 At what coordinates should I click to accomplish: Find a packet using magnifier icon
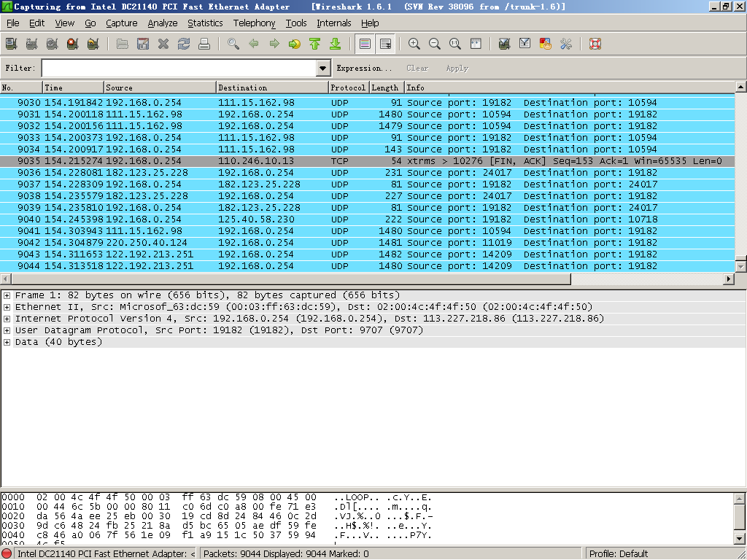[233, 44]
